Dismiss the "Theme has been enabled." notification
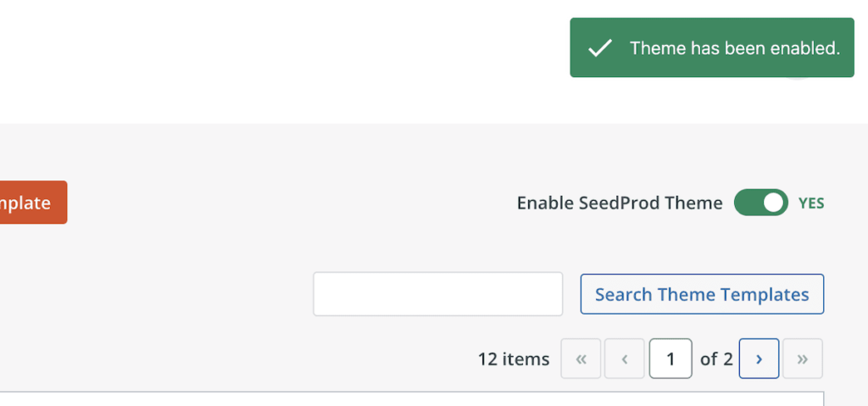 [x=711, y=47]
